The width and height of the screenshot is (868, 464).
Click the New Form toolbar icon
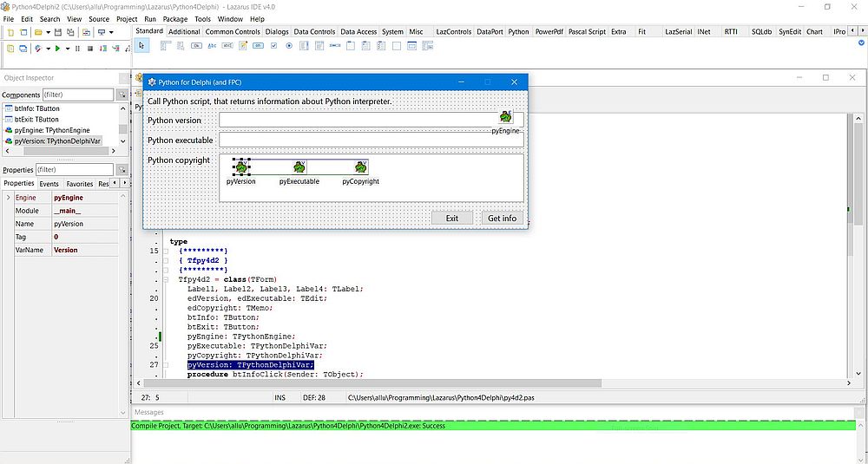click(23, 33)
